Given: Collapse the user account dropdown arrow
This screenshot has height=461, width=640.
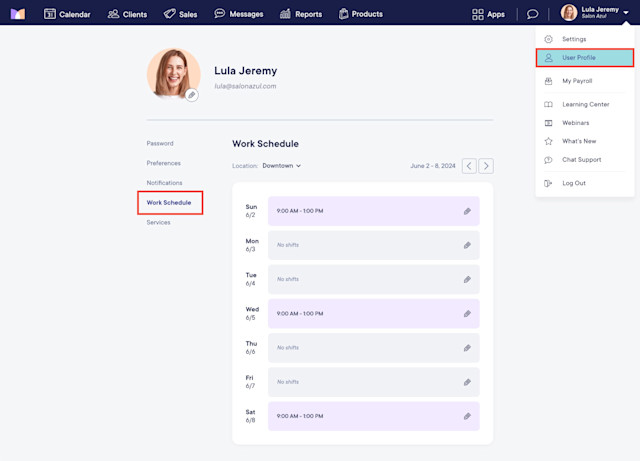Looking at the screenshot, I should point(626,13).
